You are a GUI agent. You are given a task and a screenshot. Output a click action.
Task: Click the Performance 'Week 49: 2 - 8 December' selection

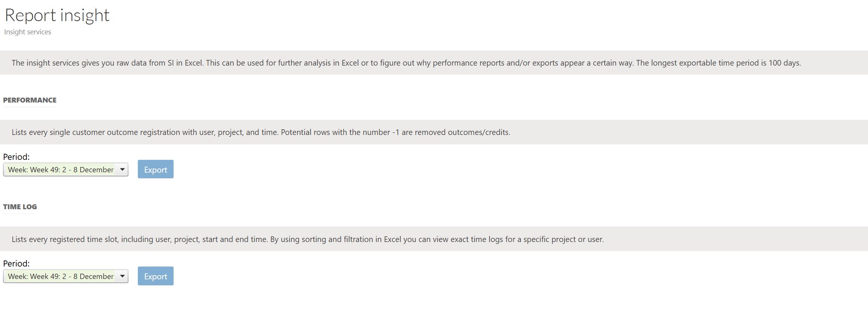[61, 170]
